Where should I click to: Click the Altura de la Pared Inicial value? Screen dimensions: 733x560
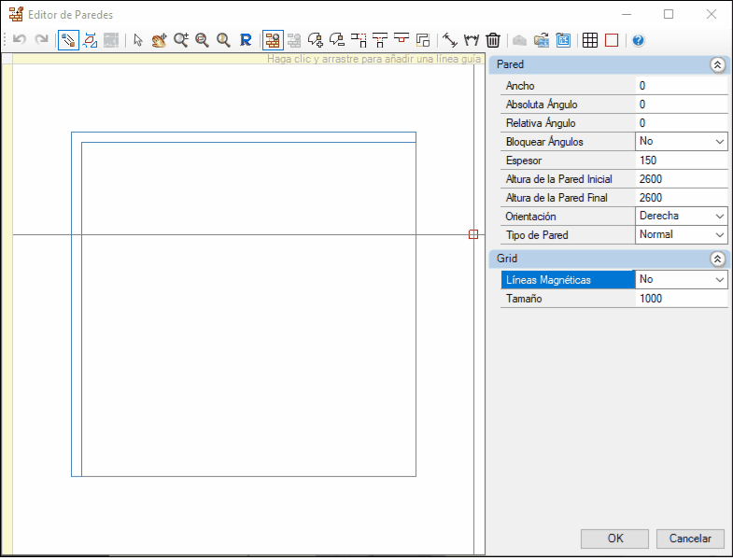(x=681, y=179)
